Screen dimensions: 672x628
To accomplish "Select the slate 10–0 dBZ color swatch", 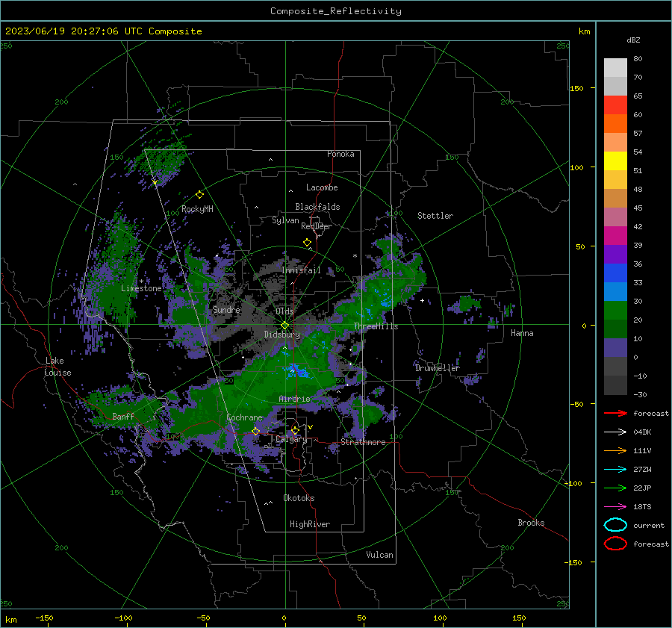I will (x=615, y=348).
